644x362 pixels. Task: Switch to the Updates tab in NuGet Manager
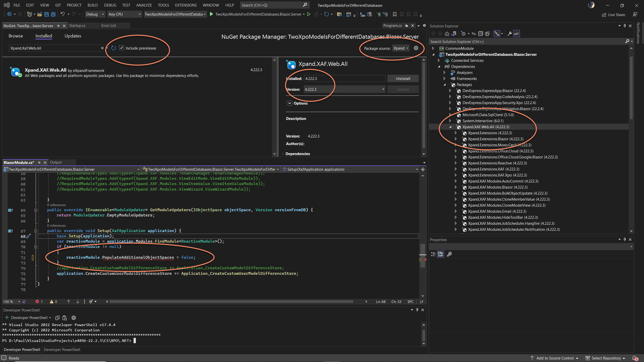(73, 36)
